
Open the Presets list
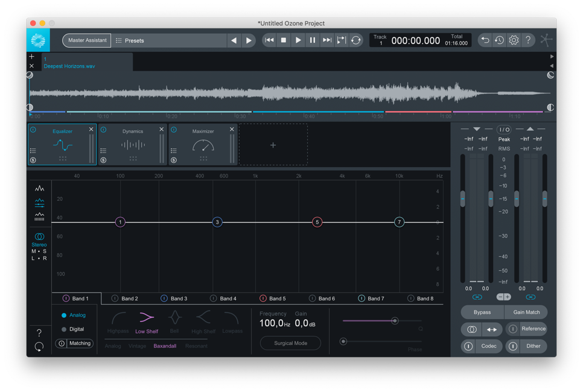pyautogui.click(x=168, y=40)
